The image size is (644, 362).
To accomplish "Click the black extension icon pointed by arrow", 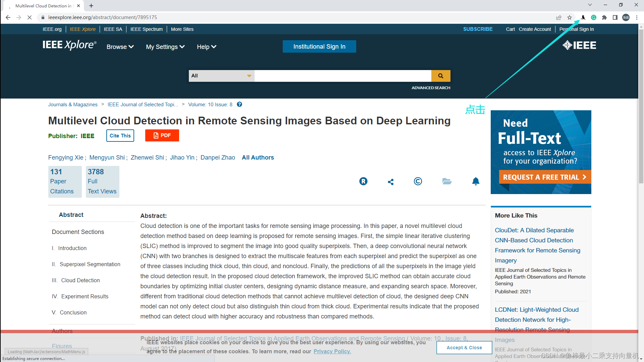I will 583,17.
